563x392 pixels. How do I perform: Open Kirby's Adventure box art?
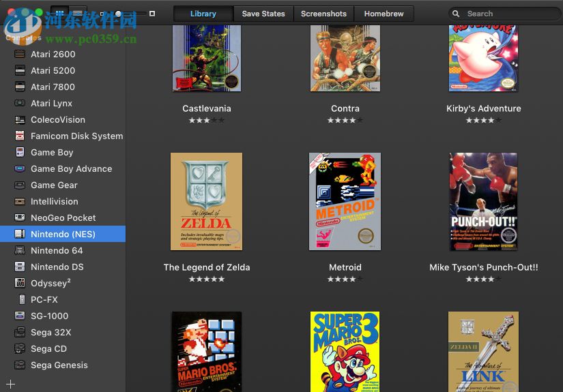pyautogui.click(x=483, y=58)
